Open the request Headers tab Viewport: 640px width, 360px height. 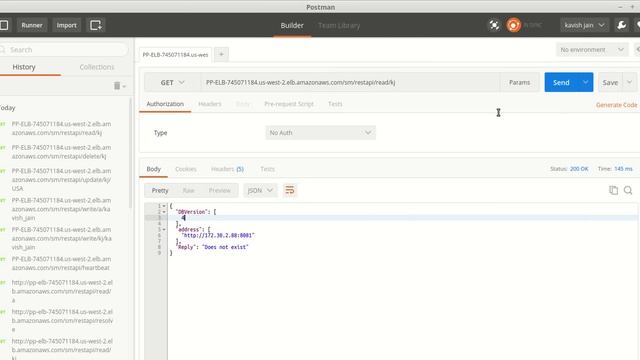[x=209, y=104]
